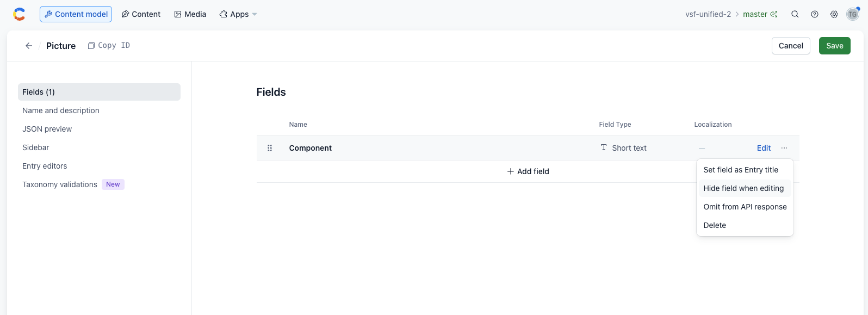Click Edit link for Component field
Screen dimensions: 868x315
tap(764, 148)
